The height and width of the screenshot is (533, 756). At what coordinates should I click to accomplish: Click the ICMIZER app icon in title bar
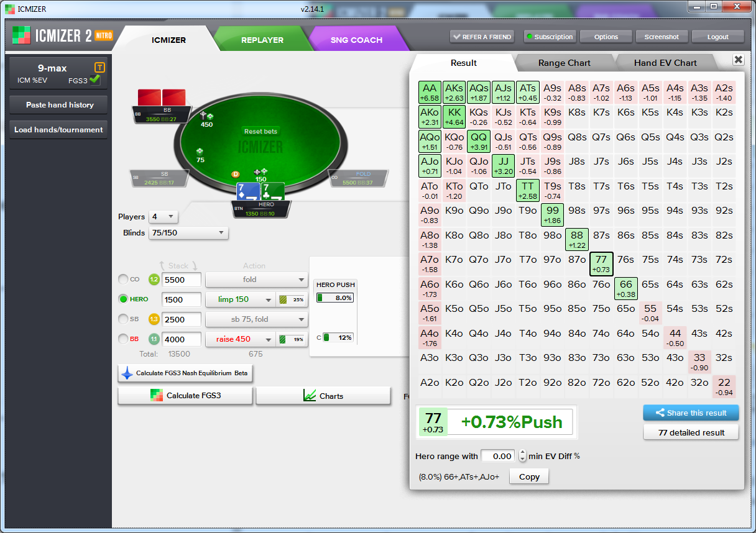tap(10, 9)
